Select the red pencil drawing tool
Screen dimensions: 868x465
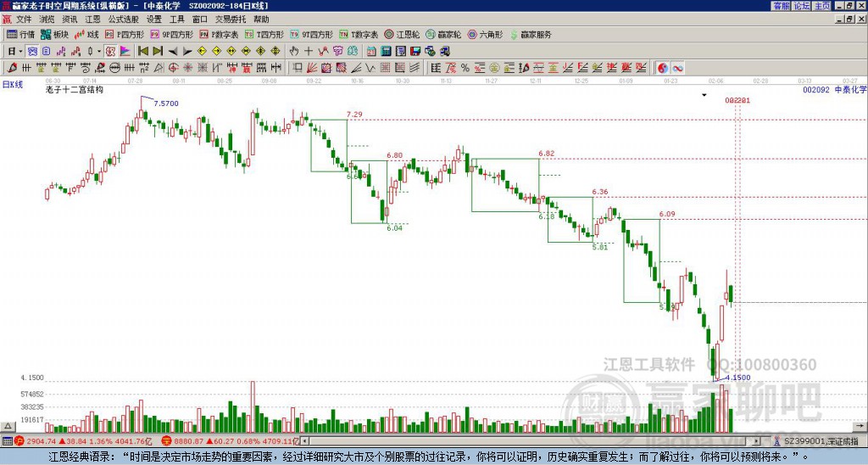(12, 68)
